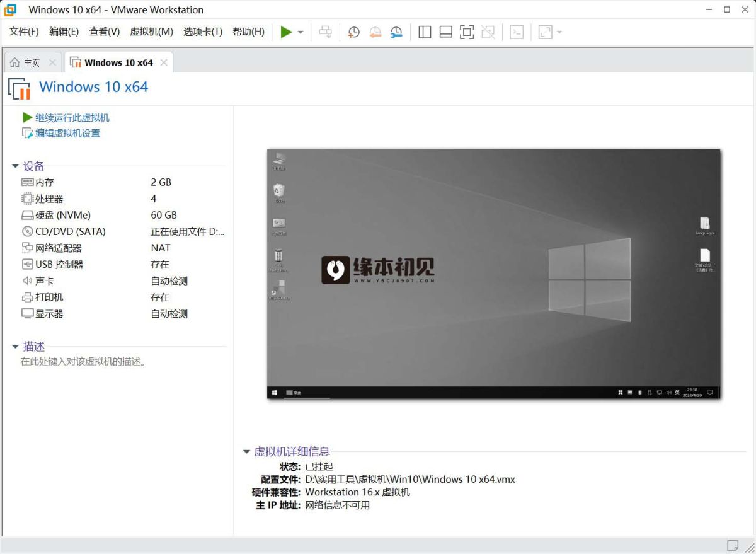
Task: Open the 帮助(H) menu
Action: [248, 32]
